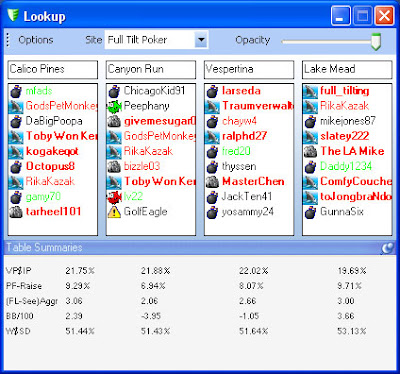Click the Table Summaries header bar

click(200, 248)
